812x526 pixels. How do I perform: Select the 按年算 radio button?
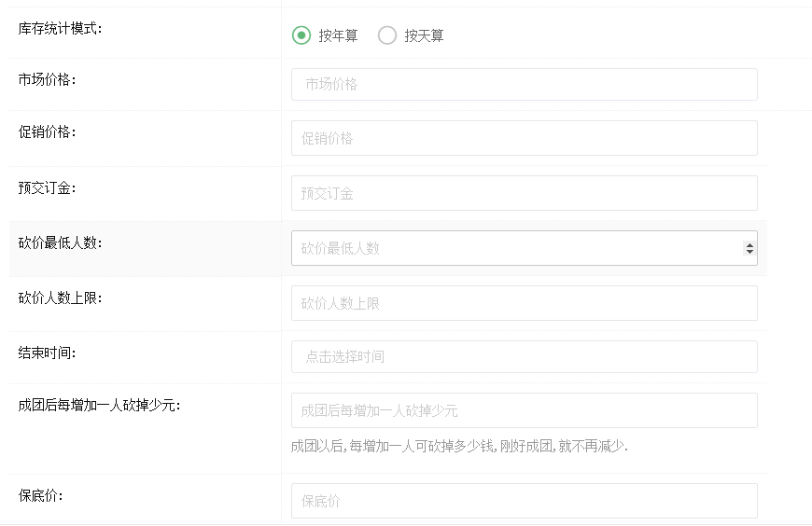(x=301, y=35)
